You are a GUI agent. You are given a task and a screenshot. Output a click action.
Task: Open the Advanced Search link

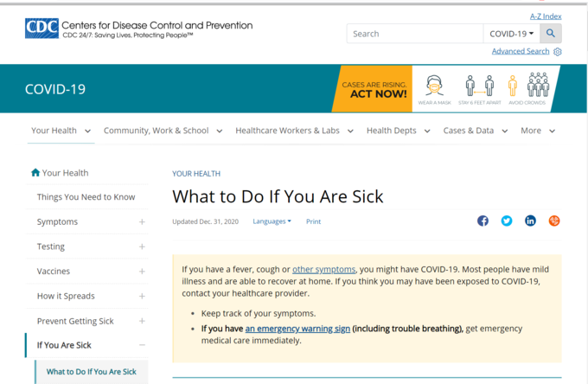tap(521, 51)
